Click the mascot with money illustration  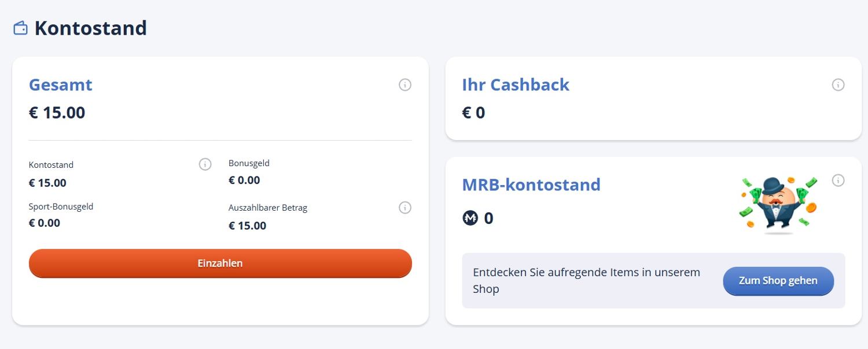(x=778, y=205)
